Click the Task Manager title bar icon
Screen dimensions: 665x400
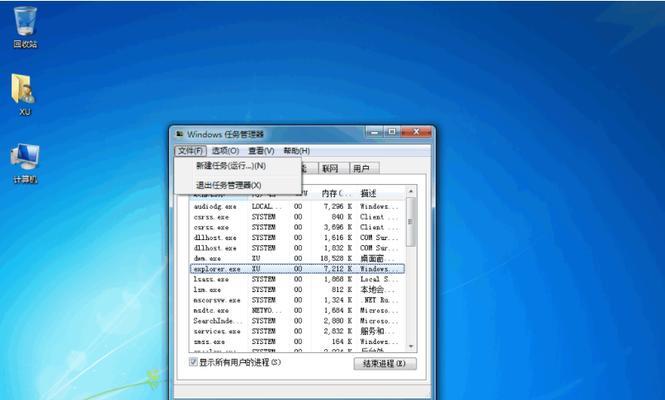click(x=180, y=134)
